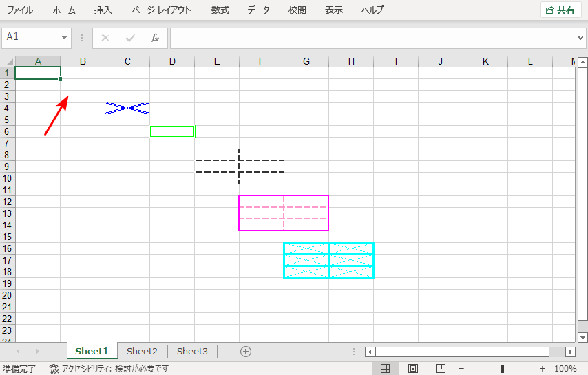Click the horizontal scrollbar left arrow
Screen dimensions: 588x375
370,352
